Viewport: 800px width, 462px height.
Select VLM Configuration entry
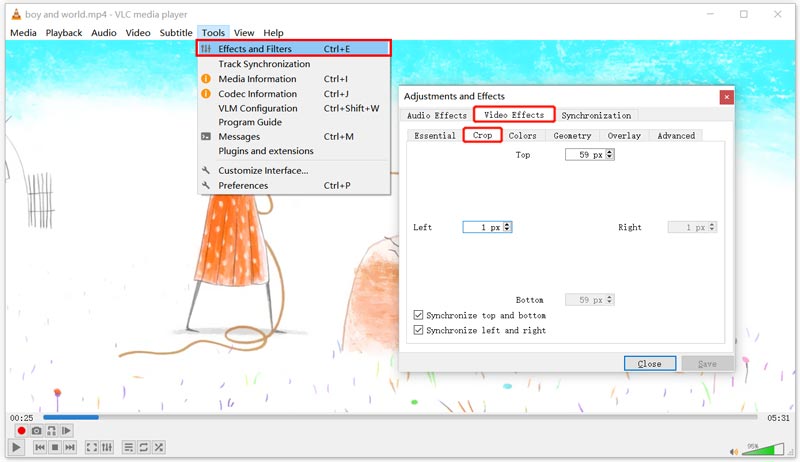coord(293,108)
